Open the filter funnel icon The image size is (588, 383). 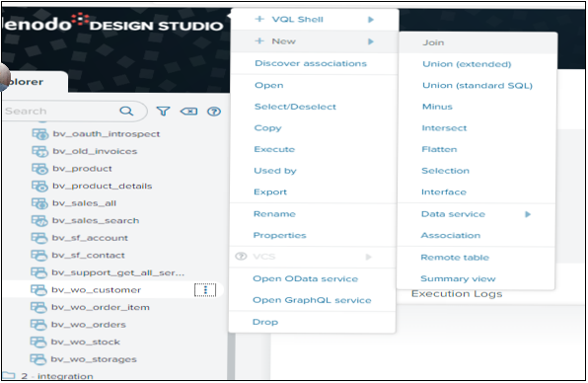(x=163, y=111)
